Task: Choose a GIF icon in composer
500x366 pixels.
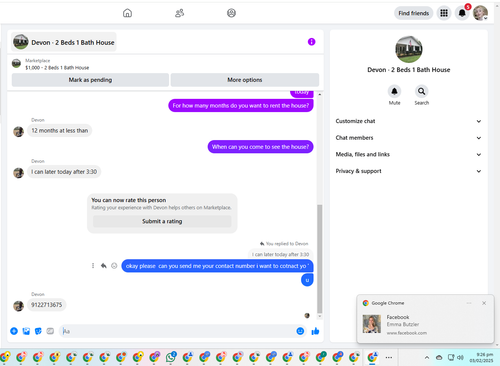Action: [x=50, y=331]
